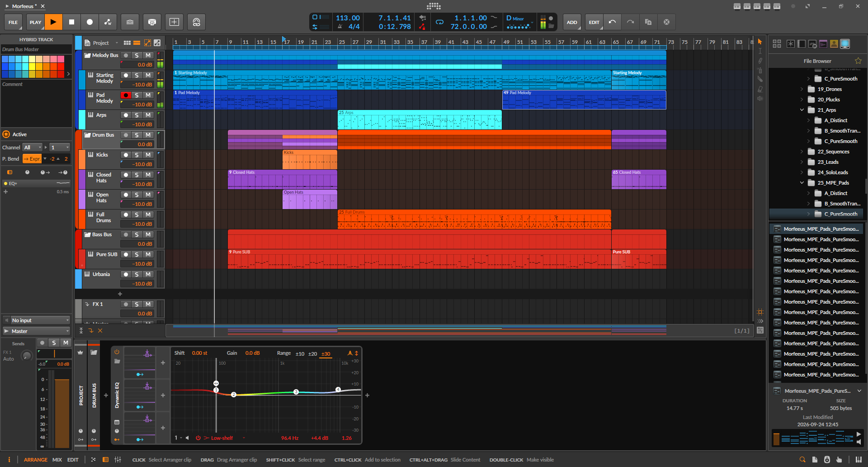This screenshot has width=868, height=467.
Task: Open the Master output selector
Action: pyautogui.click(x=37, y=331)
